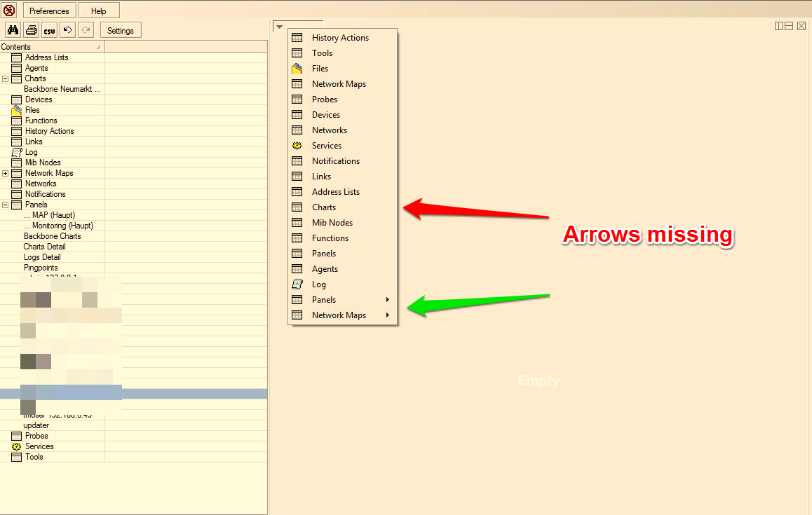Select the updater entry in the tree
This screenshot has width=812, height=515.
point(36,425)
